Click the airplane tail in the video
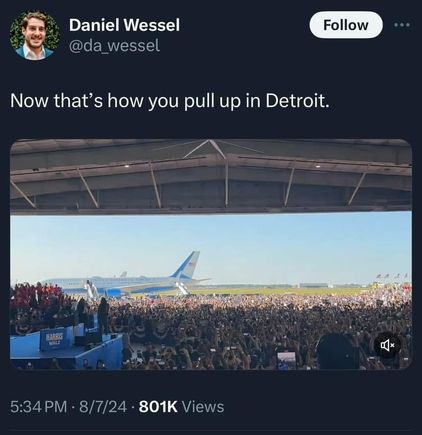This screenshot has height=435, width=422. 187,265
